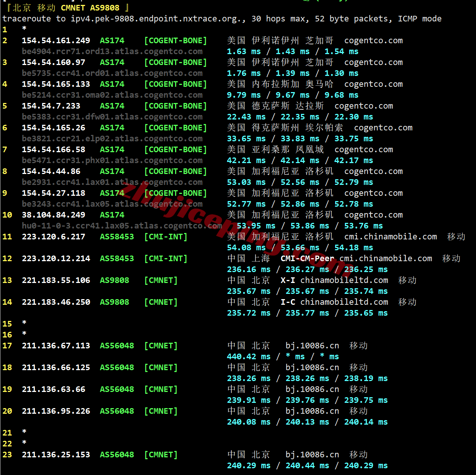Click hostname be5383.ccr31.dfw01.atlas.cogentco.com
This screenshot has width=476, height=475.
coord(112,117)
